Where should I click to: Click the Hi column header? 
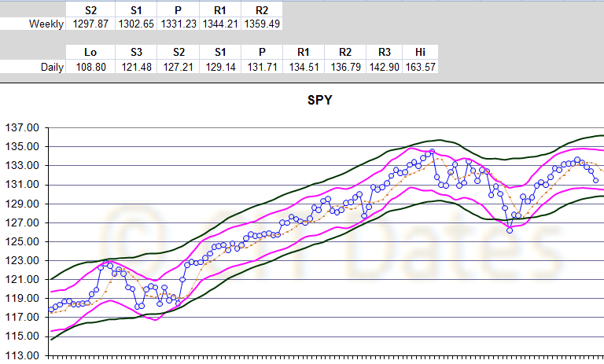[x=420, y=52]
